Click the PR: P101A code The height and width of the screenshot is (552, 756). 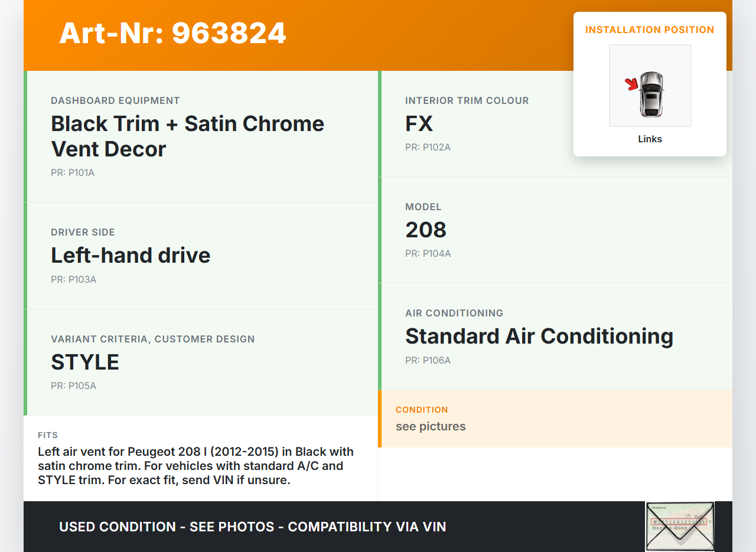[x=73, y=173]
